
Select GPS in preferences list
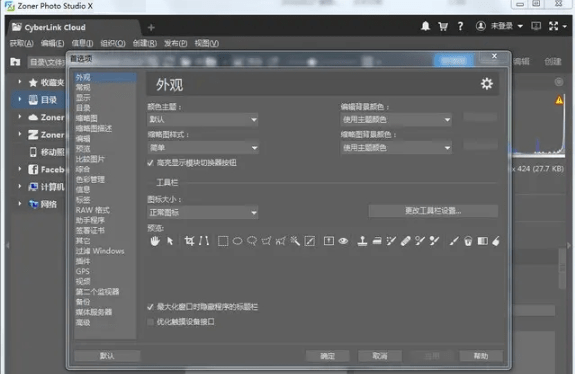[83, 271]
